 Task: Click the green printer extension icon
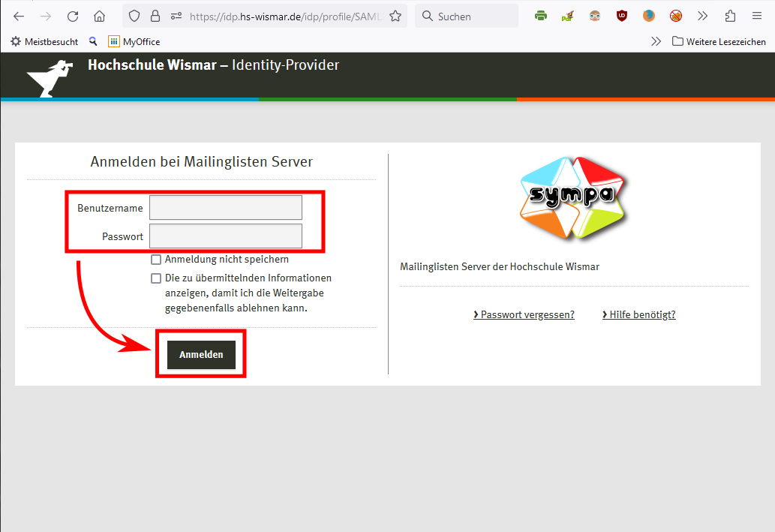[541, 17]
